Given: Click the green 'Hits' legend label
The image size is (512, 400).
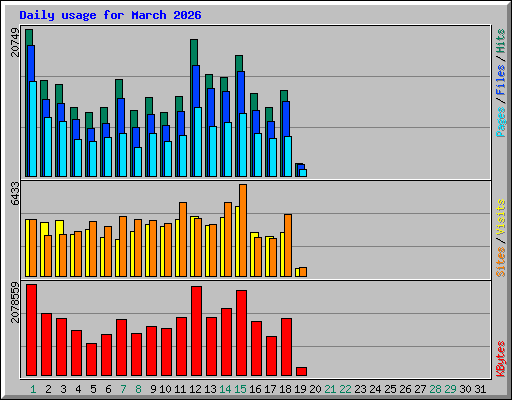Looking at the screenshot, I should [x=501, y=41].
